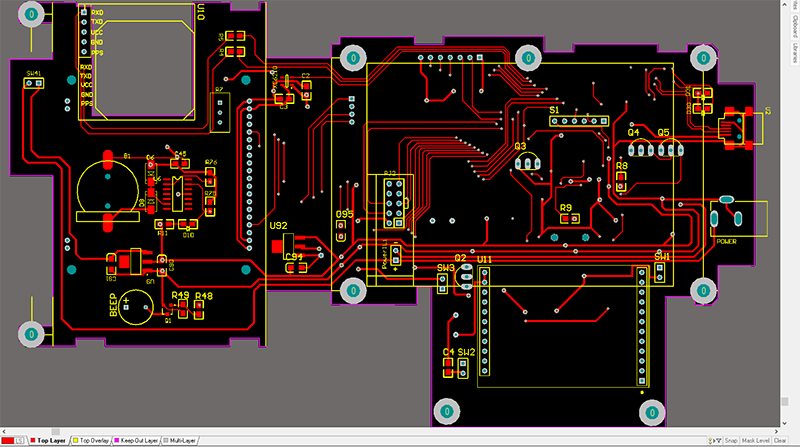The width and height of the screenshot is (800, 447).
Task: Click the horizontal scrollbar right arrow
Action: point(776,432)
